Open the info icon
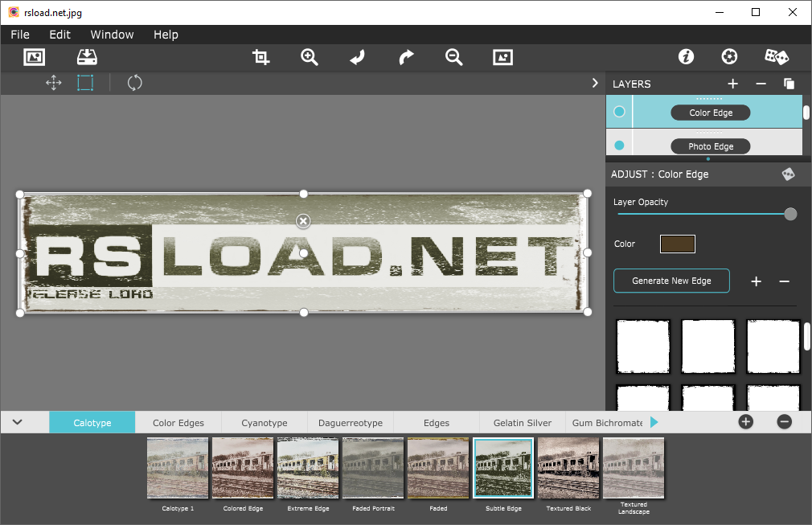812x525 pixels. [686, 56]
